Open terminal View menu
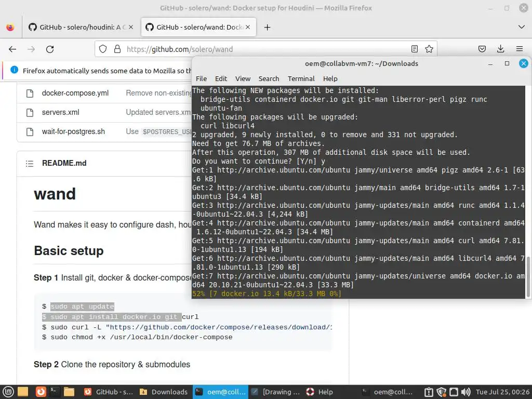Screen dimensions: 532x399 click(x=243, y=79)
